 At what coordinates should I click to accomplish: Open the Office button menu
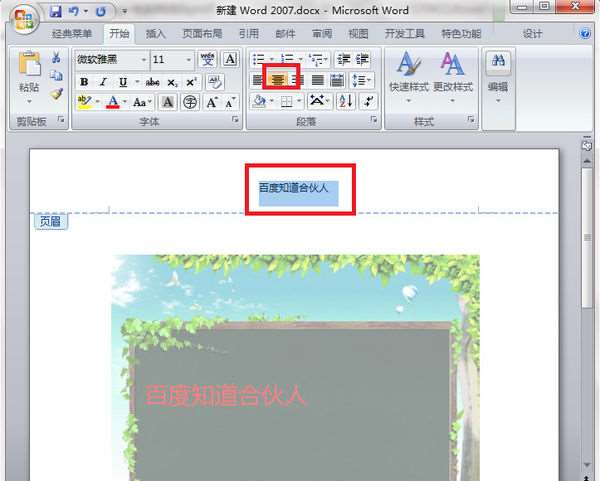click(x=24, y=18)
